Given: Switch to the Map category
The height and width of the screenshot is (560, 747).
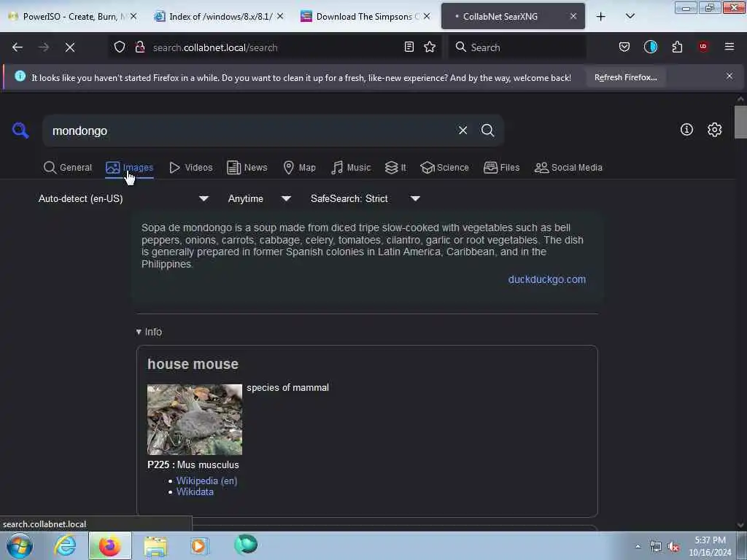Looking at the screenshot, I should 299,168.
